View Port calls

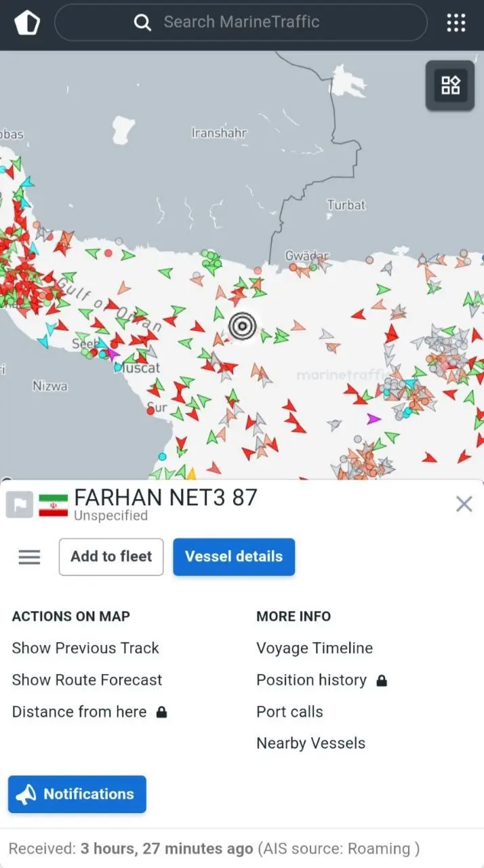(289, 712)
